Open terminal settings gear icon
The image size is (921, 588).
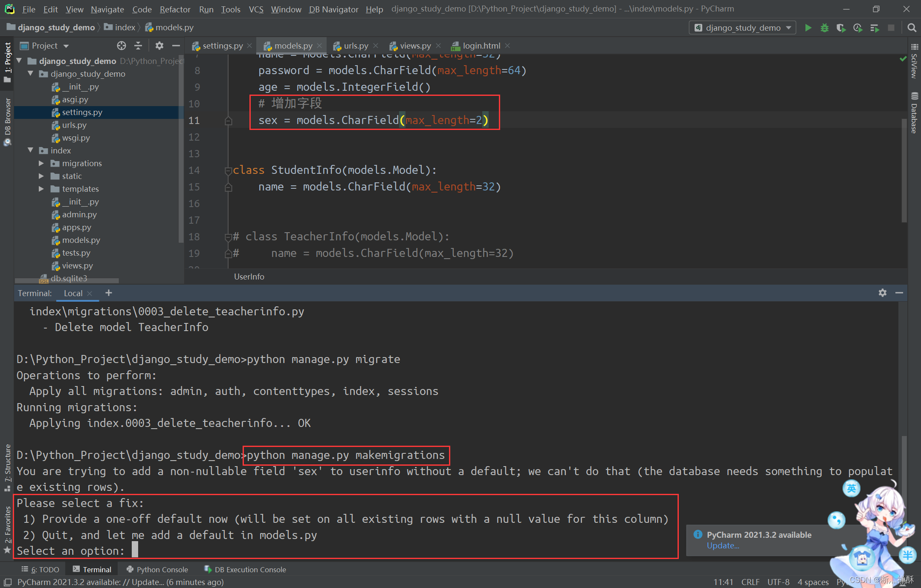pos(882,293)
